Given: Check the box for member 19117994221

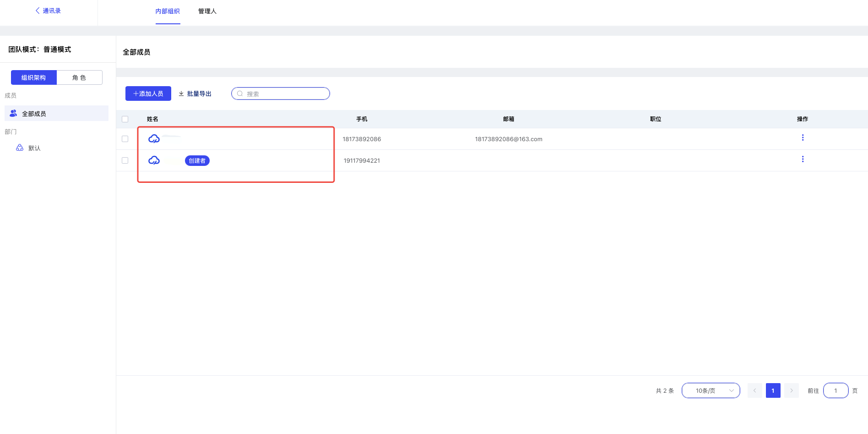Looking at the screenshot, I should click(125, 160).
